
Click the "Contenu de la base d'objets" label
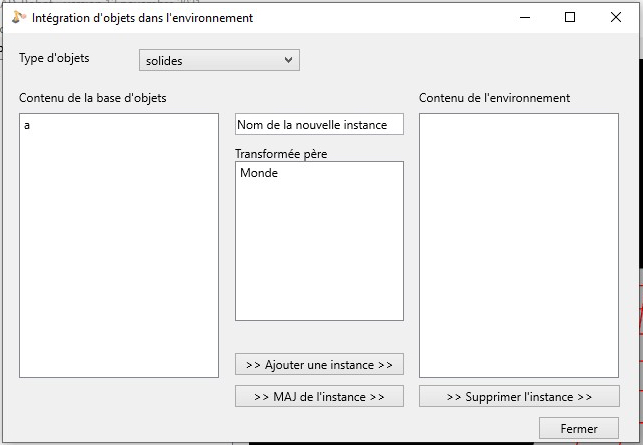click(x=92, y=98)
